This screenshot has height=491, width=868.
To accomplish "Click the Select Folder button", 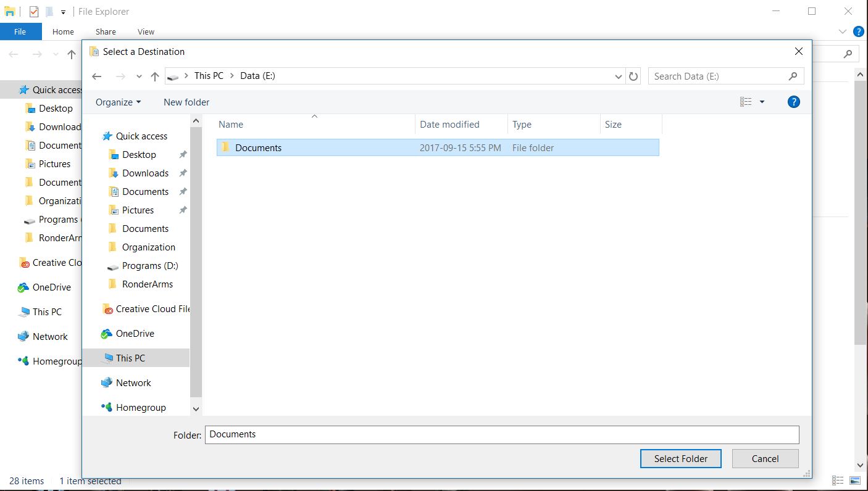I will point(680,458).
